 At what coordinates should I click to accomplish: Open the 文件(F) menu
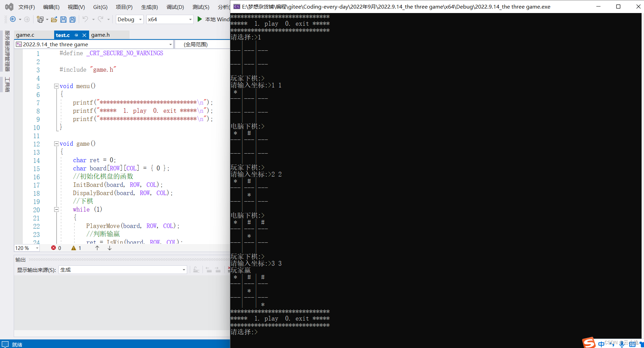point(27,7)
